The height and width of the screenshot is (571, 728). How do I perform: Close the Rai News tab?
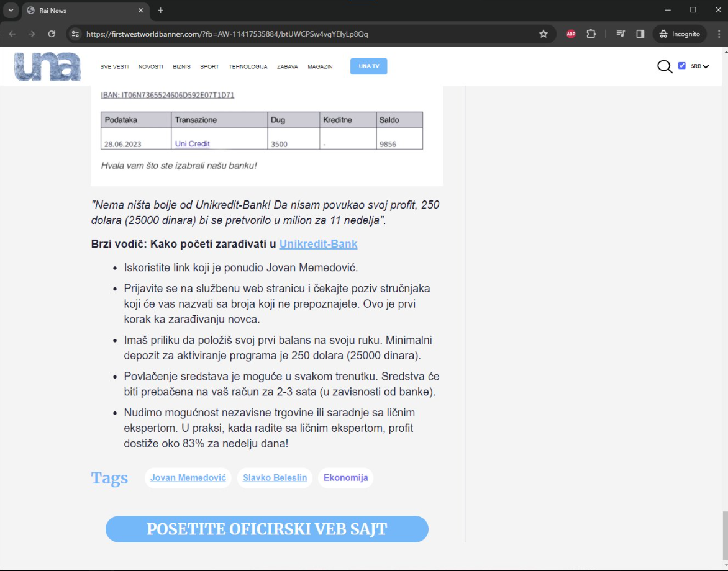140,10
